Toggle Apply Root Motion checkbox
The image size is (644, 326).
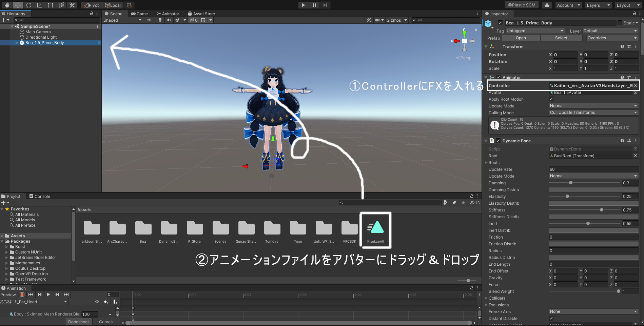click(551, 99)
